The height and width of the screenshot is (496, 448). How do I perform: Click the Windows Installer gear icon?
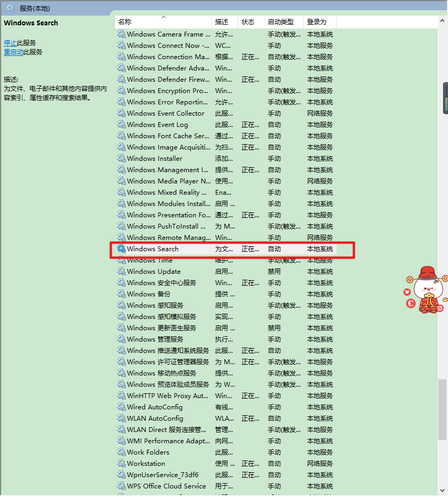(x=121, y=158)
